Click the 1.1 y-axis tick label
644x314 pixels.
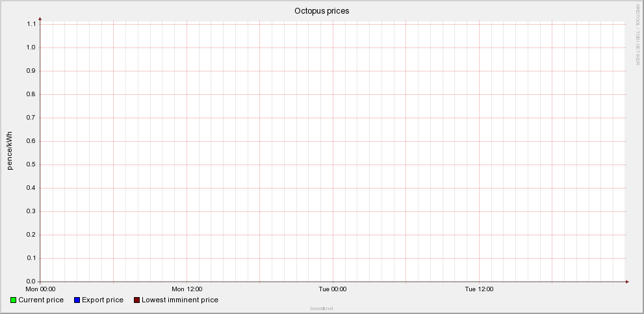31,24
